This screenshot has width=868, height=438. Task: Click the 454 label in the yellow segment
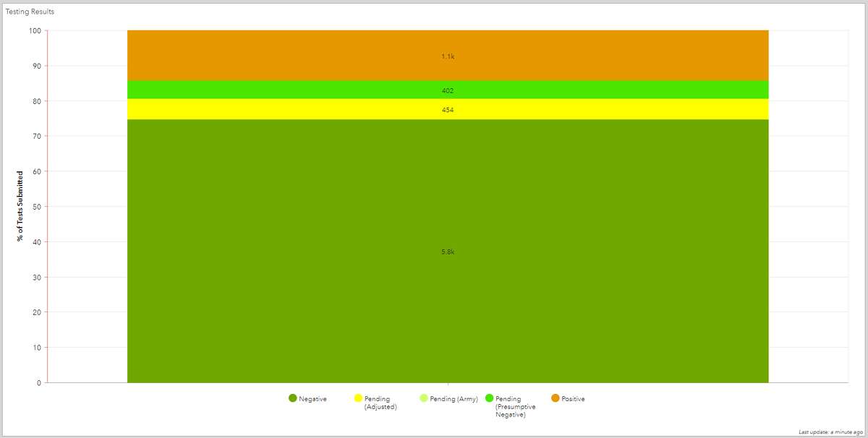[x=448, y=110]
